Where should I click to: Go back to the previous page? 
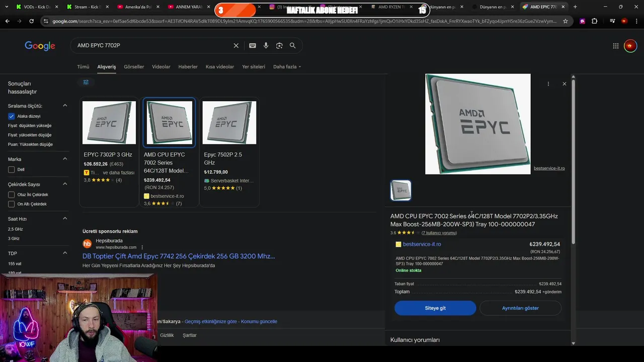[x=7, y=21]
